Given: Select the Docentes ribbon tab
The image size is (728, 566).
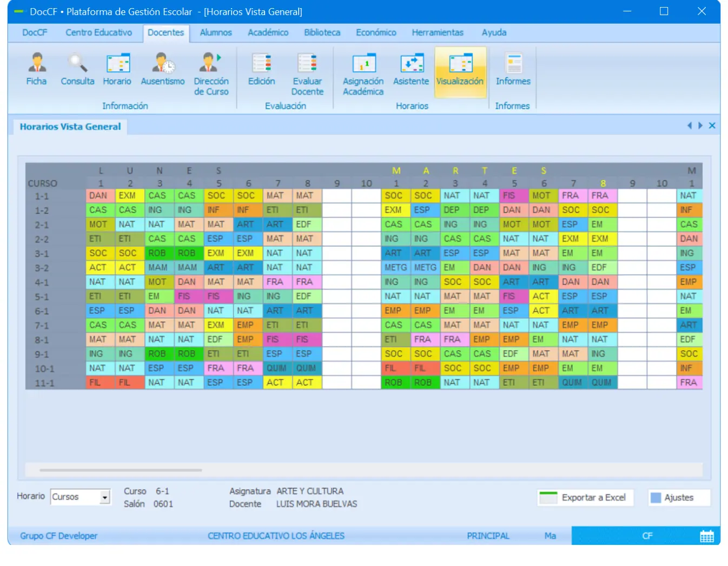Looking at the screenshot, I should pyautogui.click(x=166, y=32).
